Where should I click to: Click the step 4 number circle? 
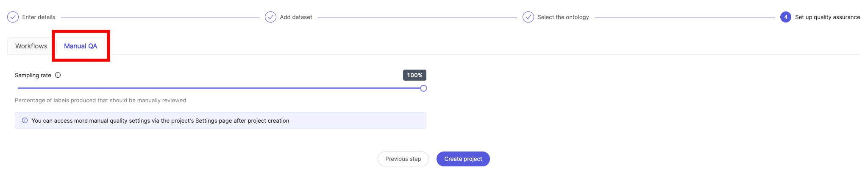point(786,17)
